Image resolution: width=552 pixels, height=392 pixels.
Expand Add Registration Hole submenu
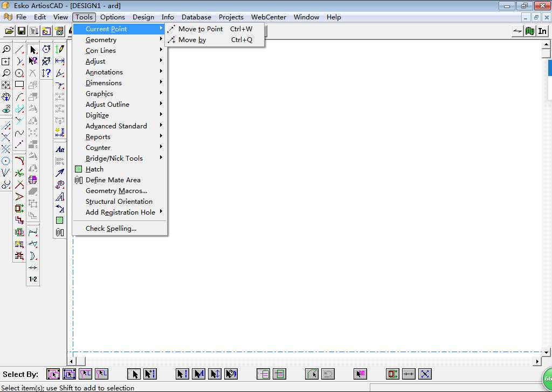point(120,212)
